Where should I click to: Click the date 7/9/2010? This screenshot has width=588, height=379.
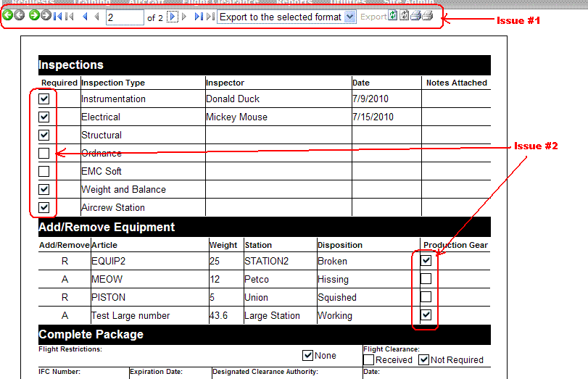coord(370,99)
